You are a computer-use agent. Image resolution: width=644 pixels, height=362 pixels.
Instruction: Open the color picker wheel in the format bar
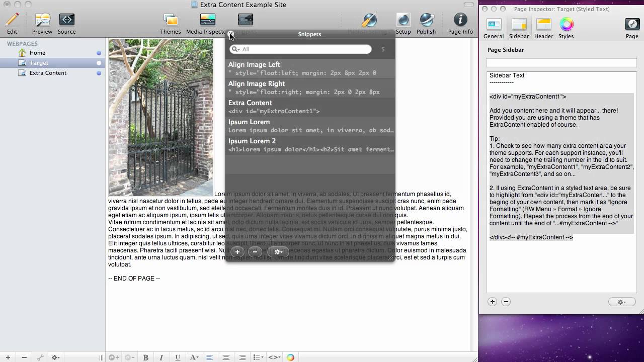click(x=290, y=357)
